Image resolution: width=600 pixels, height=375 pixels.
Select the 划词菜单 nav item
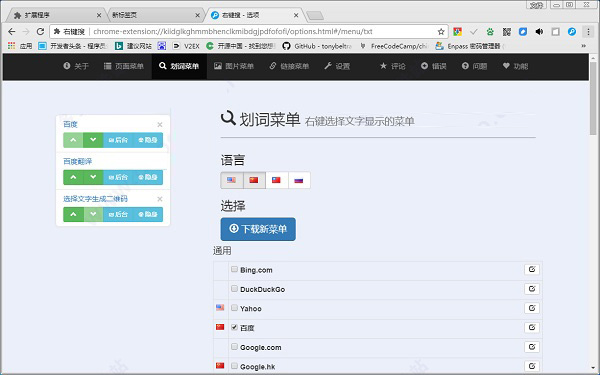(x=179, y=66)
